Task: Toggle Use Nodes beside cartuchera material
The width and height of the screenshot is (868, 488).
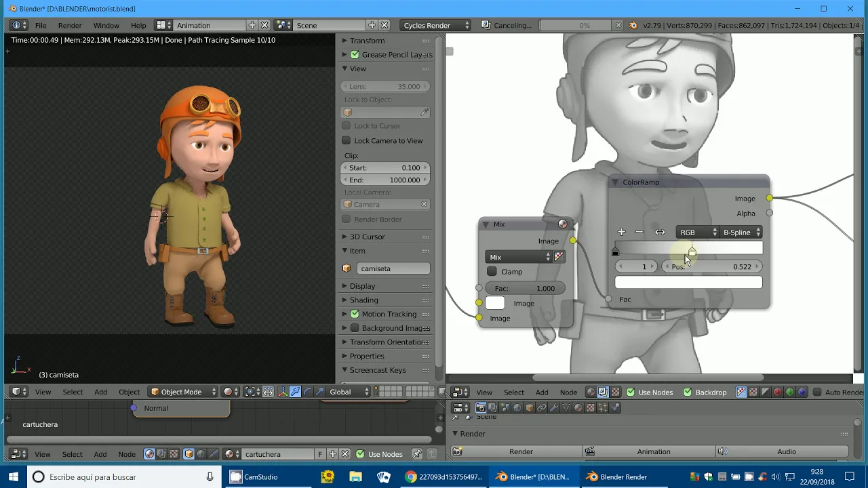Action: 360,454
